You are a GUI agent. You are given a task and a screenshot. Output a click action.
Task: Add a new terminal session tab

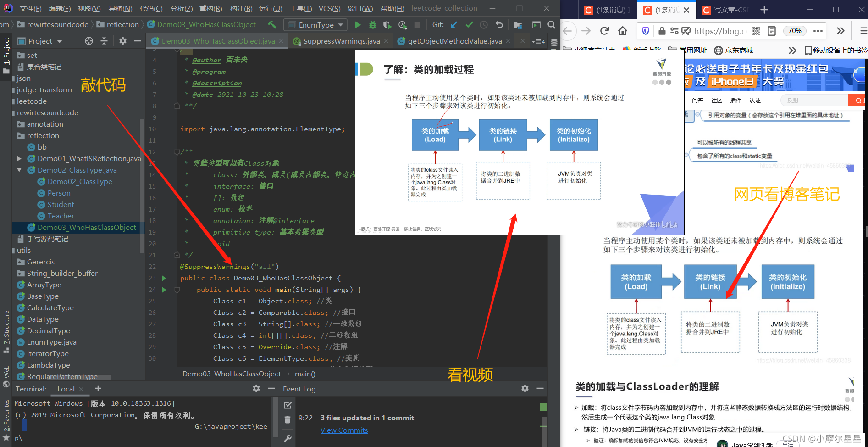[x=98, y=389]
